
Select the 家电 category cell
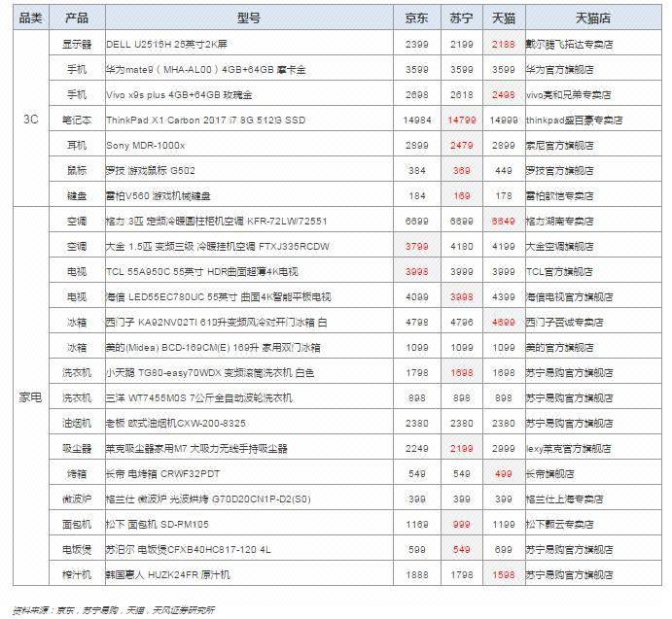[x=31, y=396]
